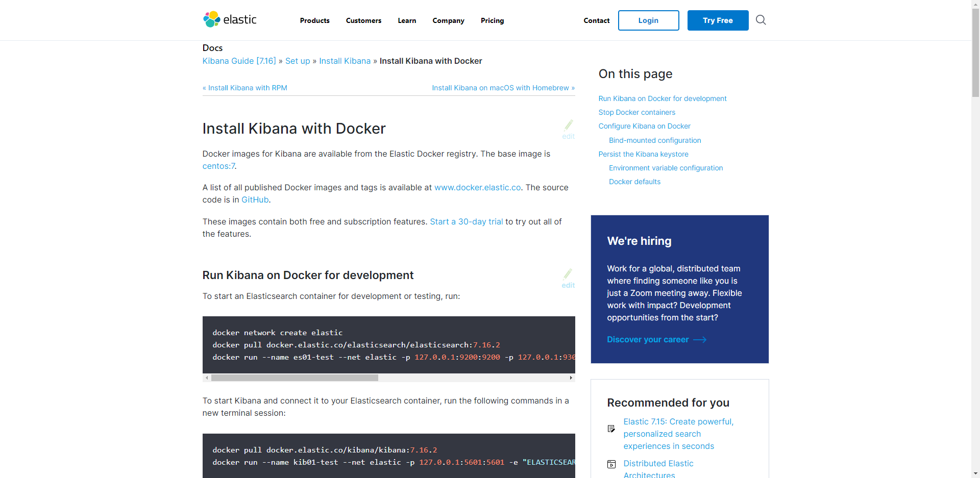Click the docker pull kibana:7.16.2 line

[x=325, y=450]
